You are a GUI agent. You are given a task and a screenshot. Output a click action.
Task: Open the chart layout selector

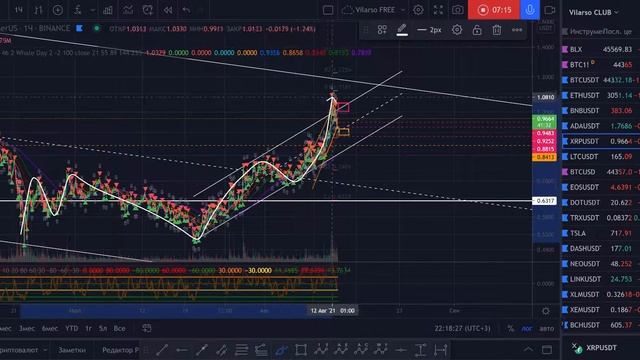tap(328, 10)
